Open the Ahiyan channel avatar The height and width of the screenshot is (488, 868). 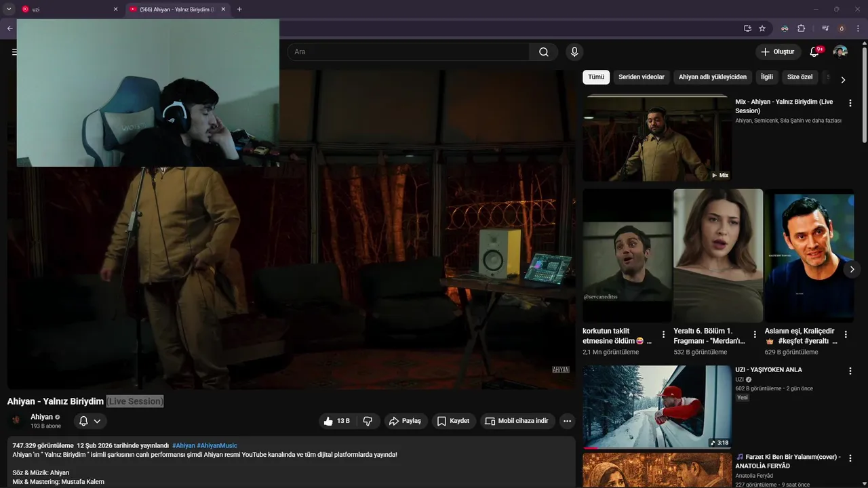tap(16, 421)
